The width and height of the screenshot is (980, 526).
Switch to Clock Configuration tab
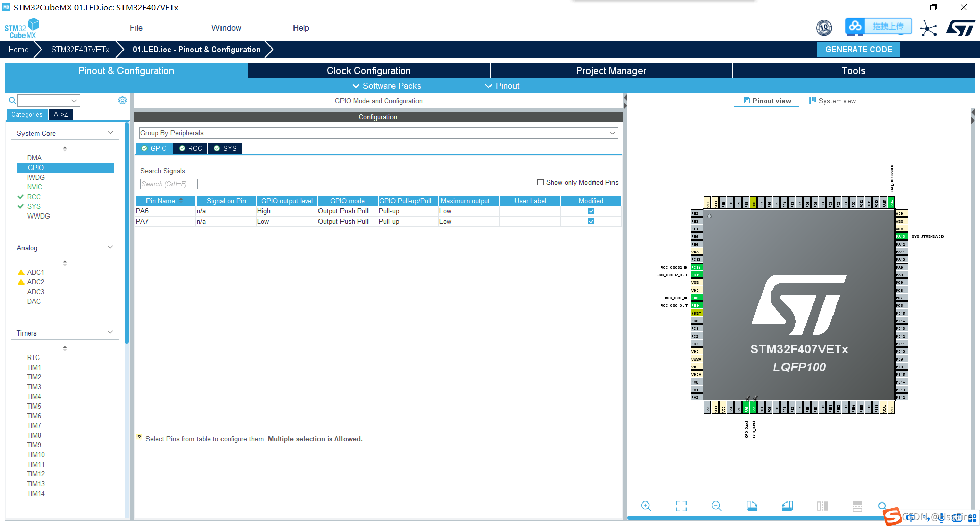[369, 70]
